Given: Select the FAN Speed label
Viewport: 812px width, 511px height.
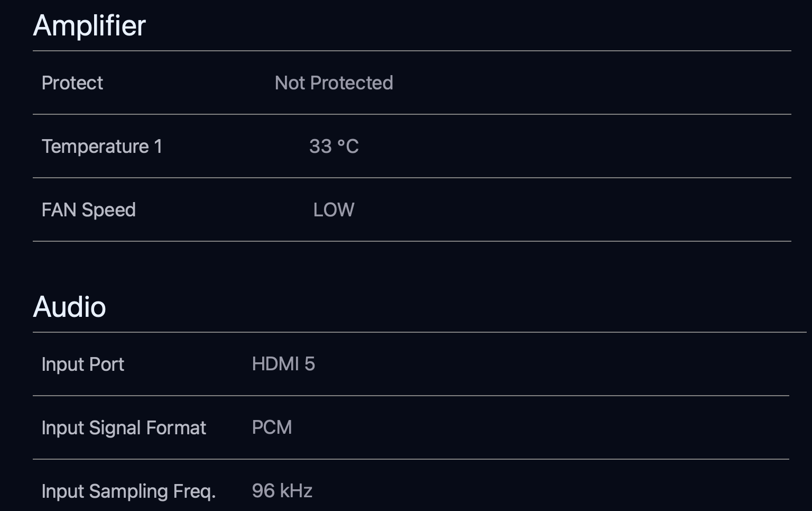Looking at the screenshot, I should [89, 210].
